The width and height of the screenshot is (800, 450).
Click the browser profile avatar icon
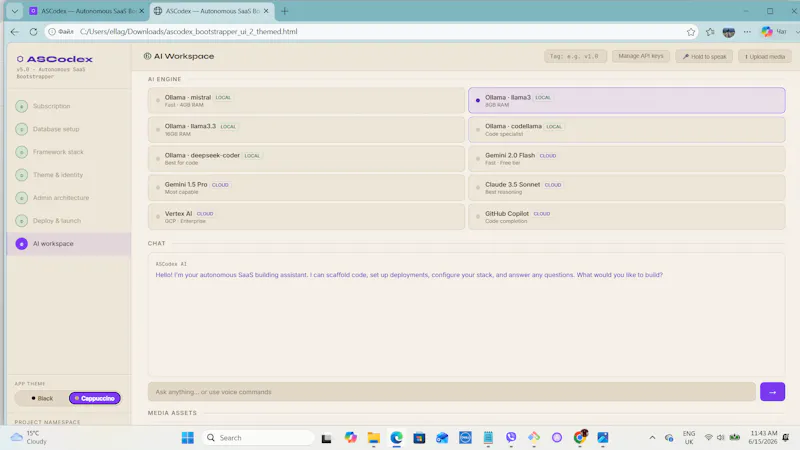coord(729,32)
